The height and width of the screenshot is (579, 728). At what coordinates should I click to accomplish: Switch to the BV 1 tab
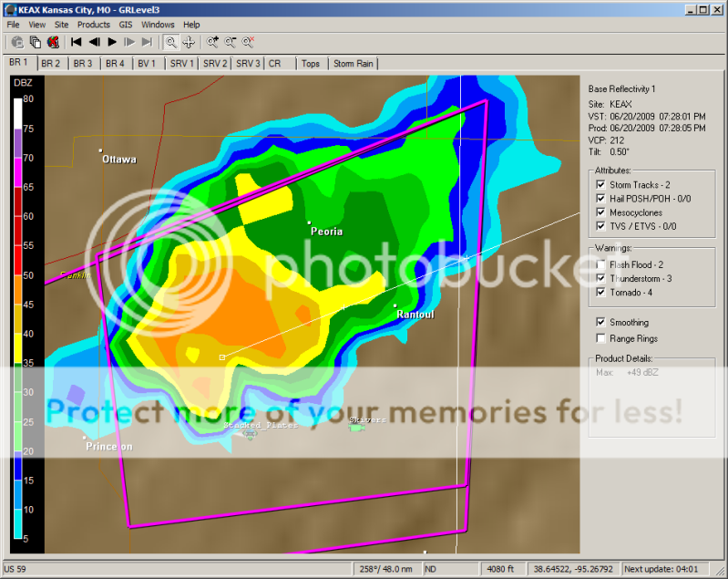click(148, 64)
